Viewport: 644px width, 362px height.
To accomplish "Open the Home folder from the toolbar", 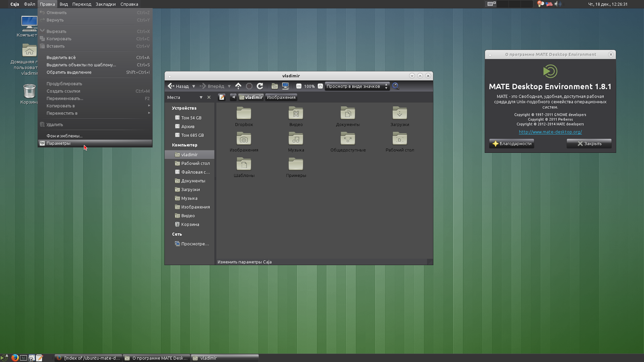I will pos(275,86).
